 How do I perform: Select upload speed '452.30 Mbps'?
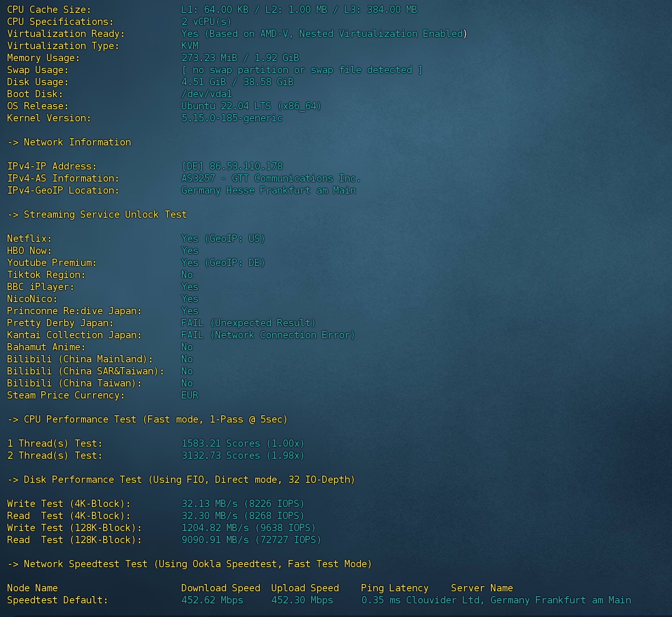coord(302,600)
